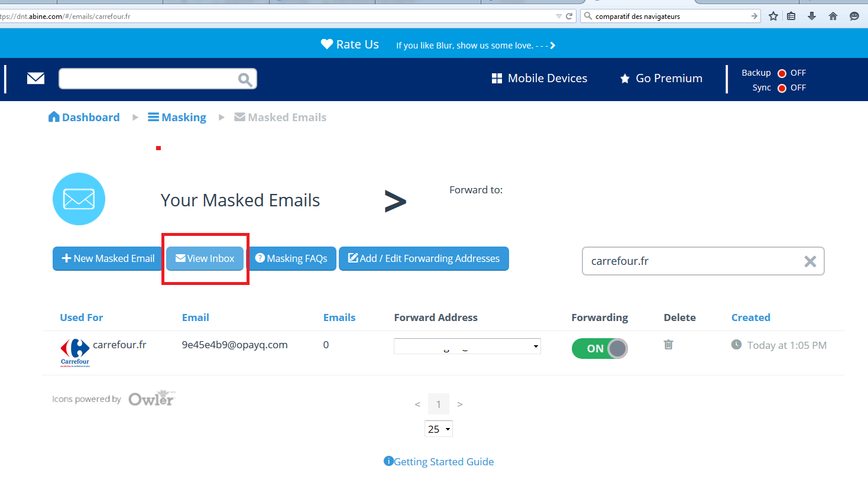
Task: Create a New Masked Email
Action: tap(108, 258)
